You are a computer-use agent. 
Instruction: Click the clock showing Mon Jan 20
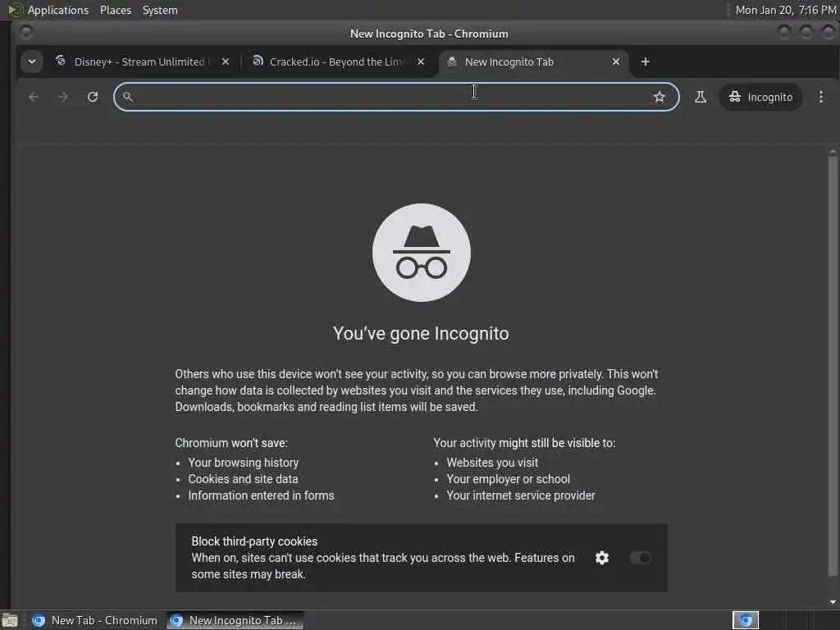click(785, 10)
